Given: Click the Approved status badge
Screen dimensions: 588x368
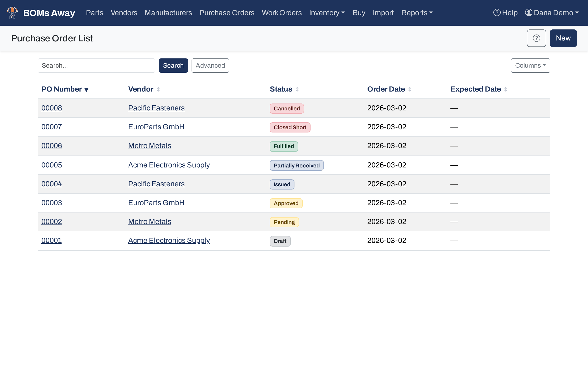Looking at the screenshot, I should (x=286, y=203).
